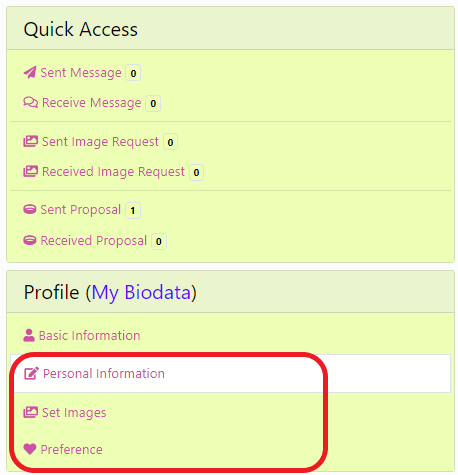
Task: Click the chat bubbles Receive Message icon
Action: (x=30, y=102)
